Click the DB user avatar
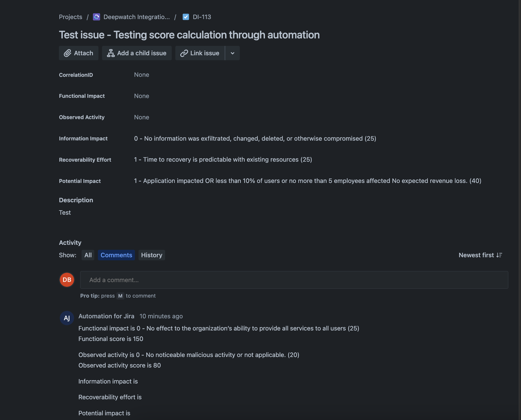This screenshot has height=420, width=521. (67, 280)
